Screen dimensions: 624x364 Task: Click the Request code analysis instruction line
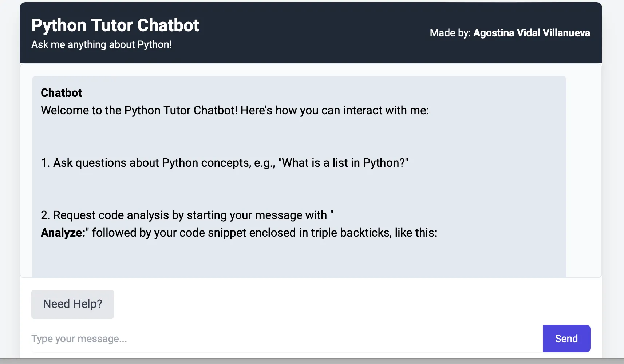tap(186, 215)
